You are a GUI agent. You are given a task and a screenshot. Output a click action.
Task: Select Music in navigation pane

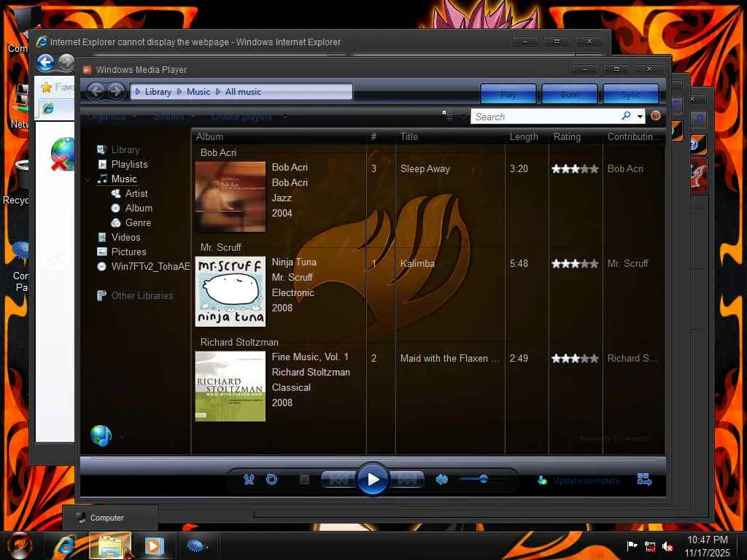coord(124,179)
